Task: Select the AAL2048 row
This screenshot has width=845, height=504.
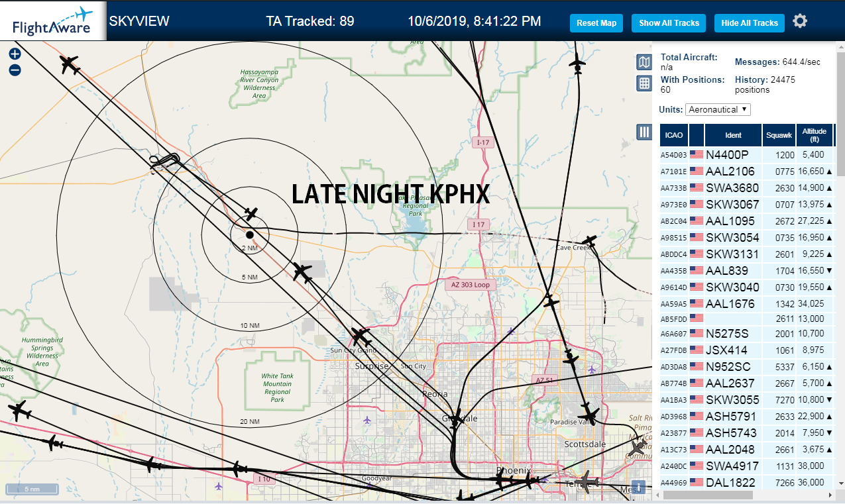Action: click(x=747, y=450)
